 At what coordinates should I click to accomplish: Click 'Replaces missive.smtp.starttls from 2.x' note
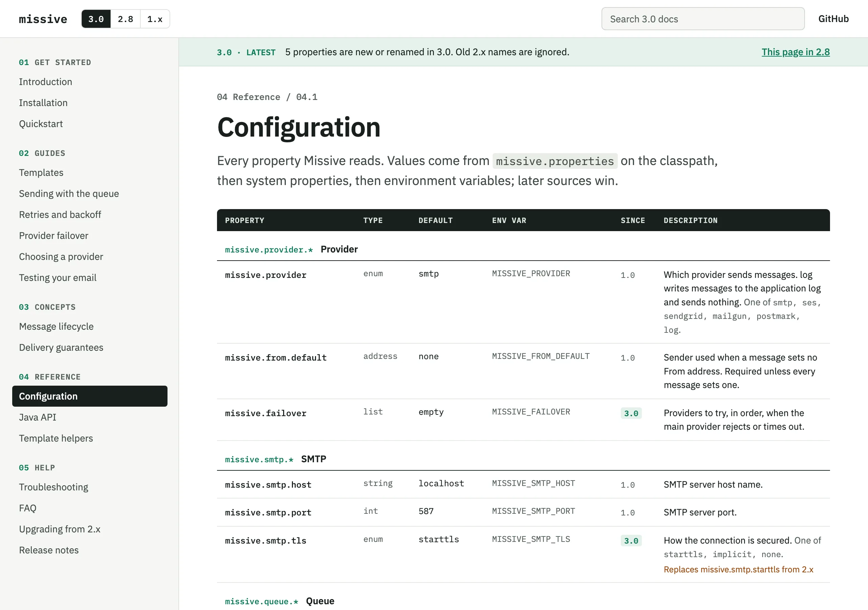738,570
